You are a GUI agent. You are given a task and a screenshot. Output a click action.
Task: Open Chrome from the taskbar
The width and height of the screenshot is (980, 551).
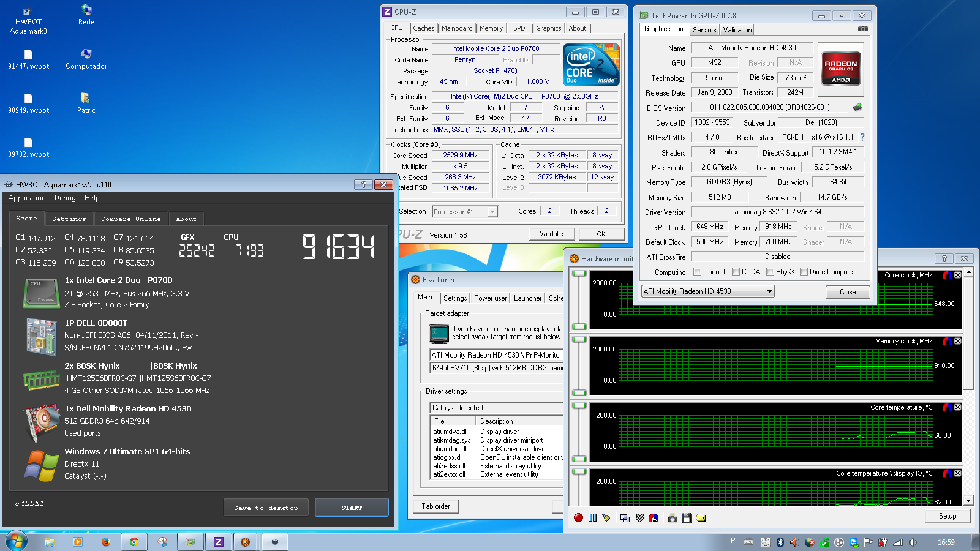pos(134,542)
